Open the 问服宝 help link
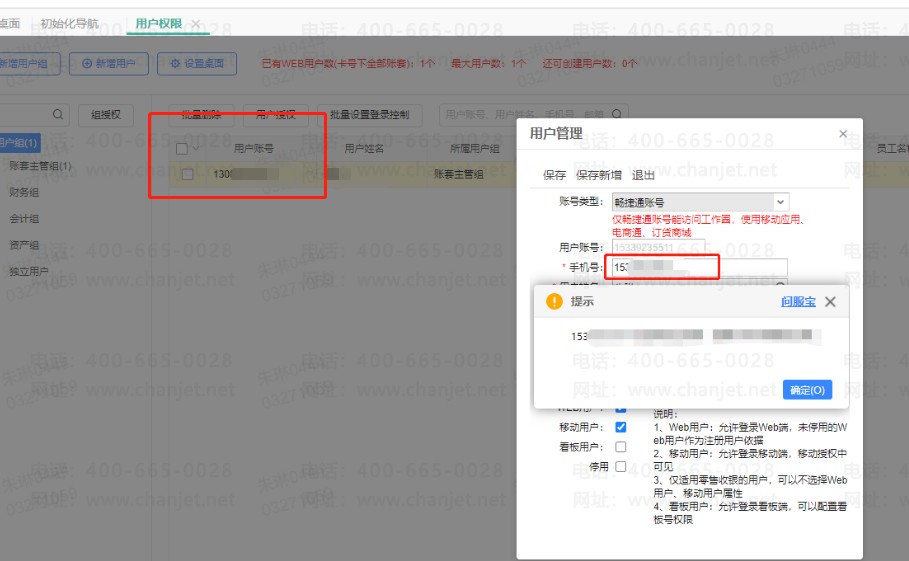This screenshot has width=909, height=561. [798, 301]
